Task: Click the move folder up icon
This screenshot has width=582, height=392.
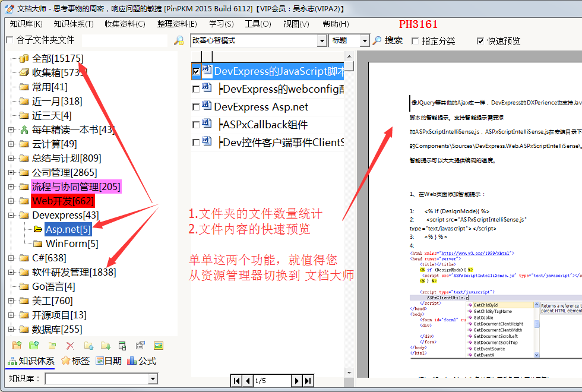Action: (88, 346)
